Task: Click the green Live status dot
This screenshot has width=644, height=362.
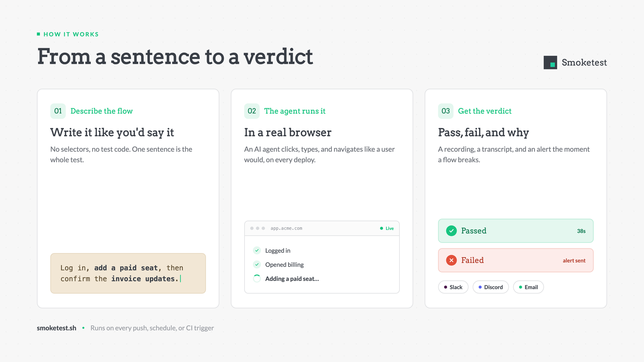Action: 381,228
